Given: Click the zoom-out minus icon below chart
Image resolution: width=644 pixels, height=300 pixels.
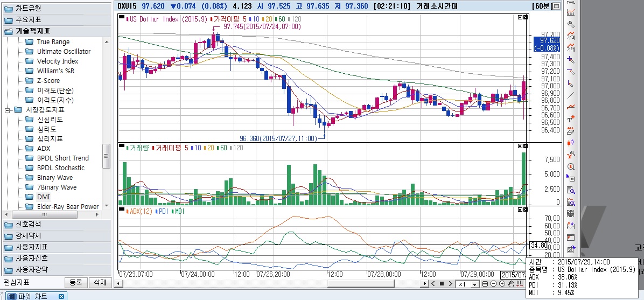Looking at the screenshot, I should pyautogui.click(x=494, y=284).
